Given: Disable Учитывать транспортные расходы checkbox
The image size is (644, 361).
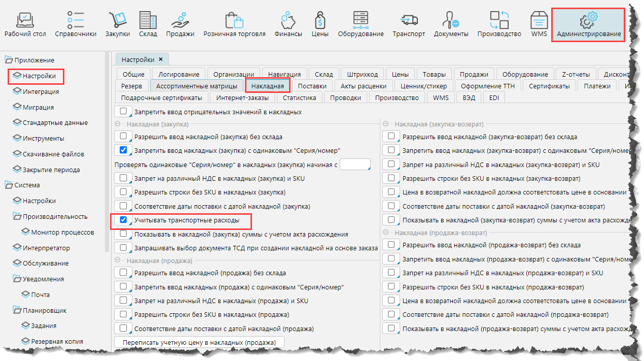Looking at the screenshot, I should pyautogui.click(x=123, y=221).
